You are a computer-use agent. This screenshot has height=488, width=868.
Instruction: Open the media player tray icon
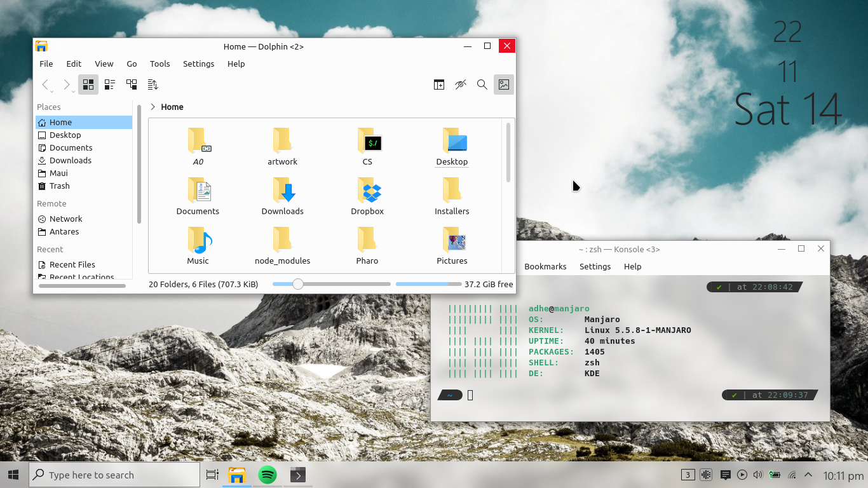[742, 475]
